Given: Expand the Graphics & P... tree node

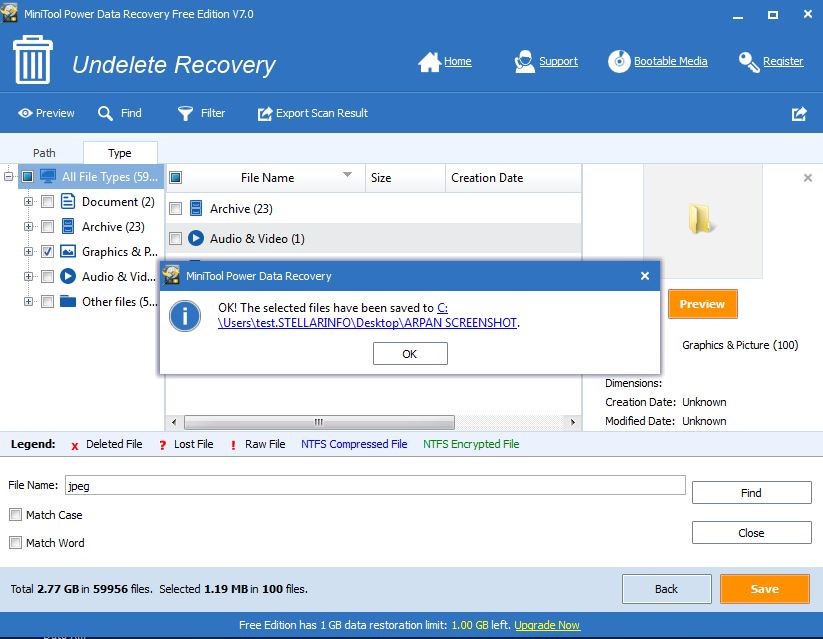Looking at the screenshot, I should 28,252.
